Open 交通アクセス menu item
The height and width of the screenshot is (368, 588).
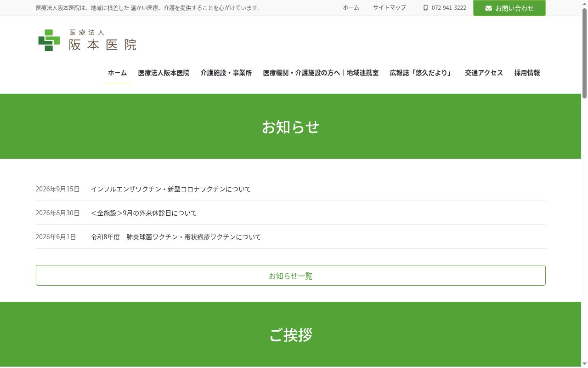coord(484,73)
